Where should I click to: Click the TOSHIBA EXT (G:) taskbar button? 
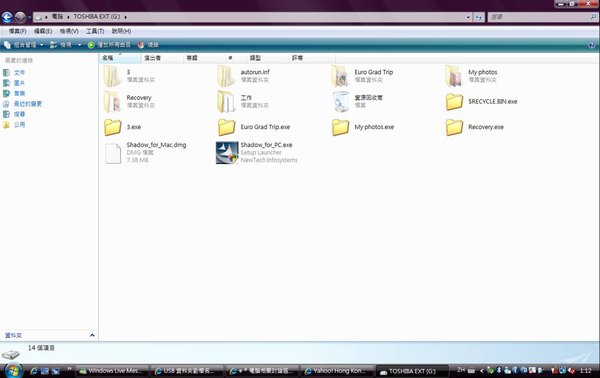click(412, 371)
